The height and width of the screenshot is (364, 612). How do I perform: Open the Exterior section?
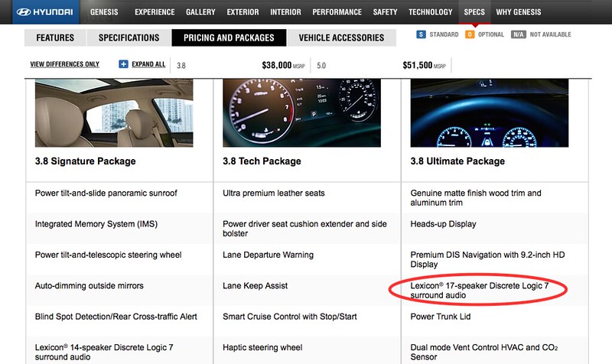[243, 12]
